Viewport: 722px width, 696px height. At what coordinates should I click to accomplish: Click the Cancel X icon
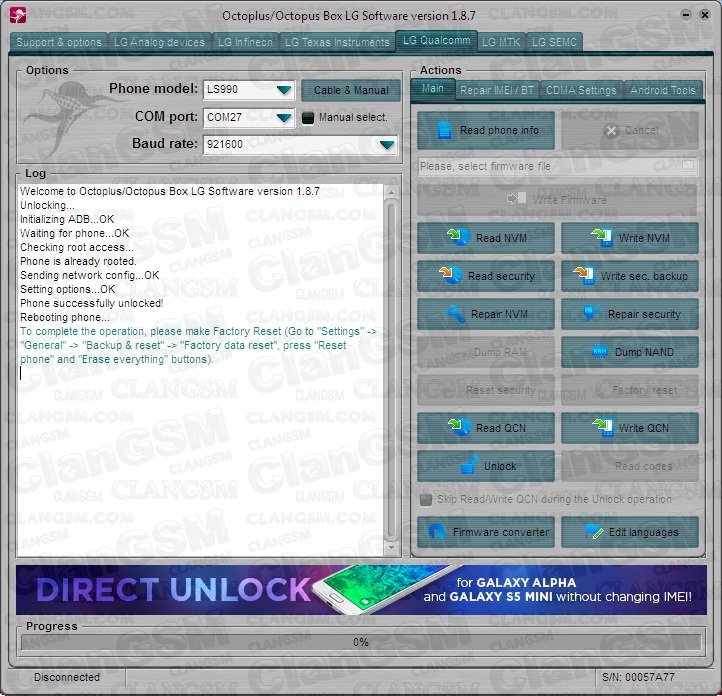[x=611, y=131]
